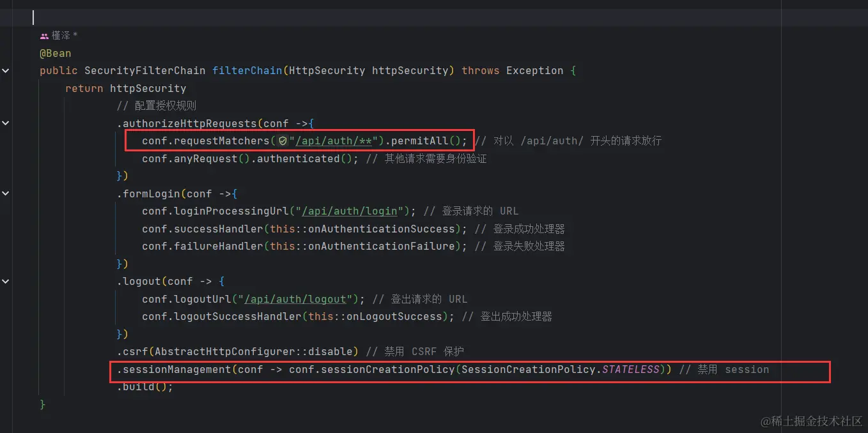
Task: Click the author icon beside 懂泽
Action: (x=44, y=36)
